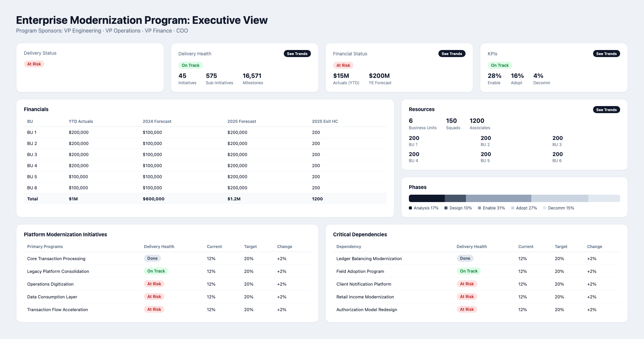The image size is (644, 339).
Task: Click Dependency column header in Critical Dependencies
Action: 349,247
